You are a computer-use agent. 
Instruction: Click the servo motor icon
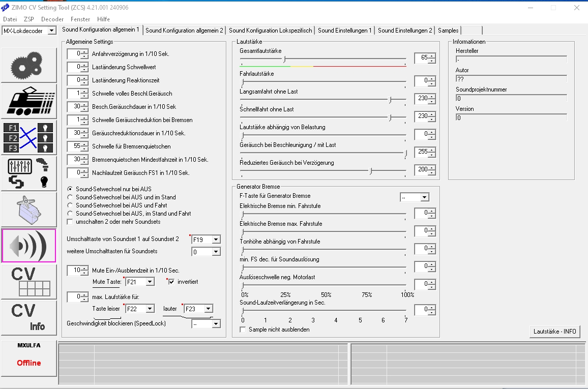click(28, 210)
